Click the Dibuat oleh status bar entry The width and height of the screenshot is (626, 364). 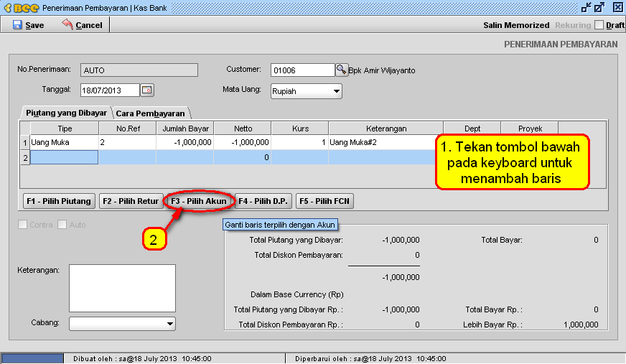pyautogui.click(x=142, y=358)
